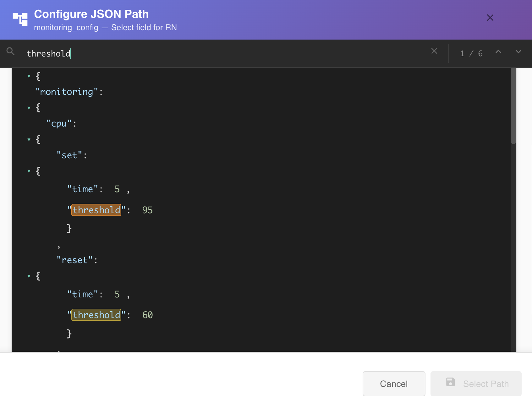Collapse the cpu object
532x412 pixels.
coord(29,139)
